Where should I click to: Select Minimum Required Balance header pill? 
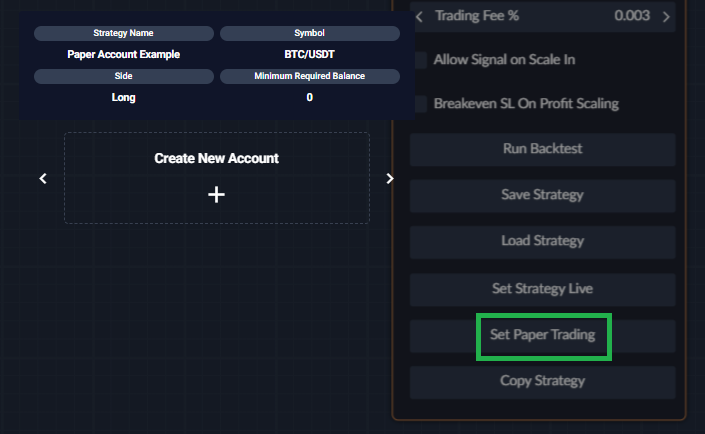310,76
